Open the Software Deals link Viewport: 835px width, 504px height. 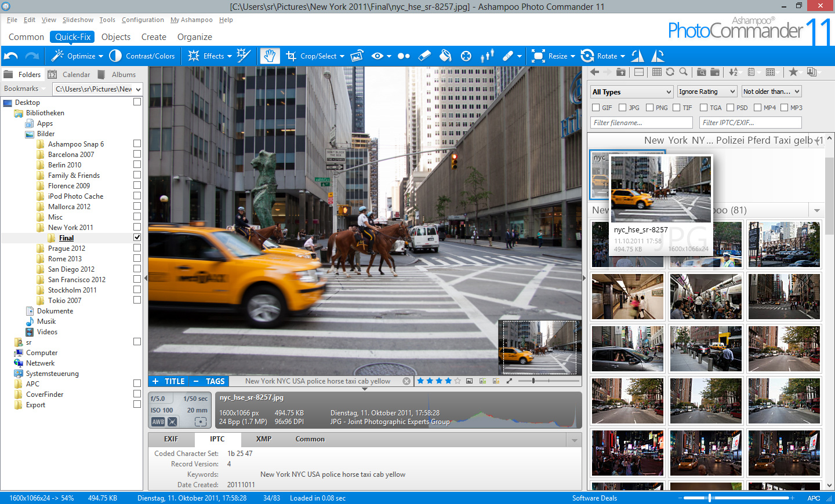click(594, 498)
